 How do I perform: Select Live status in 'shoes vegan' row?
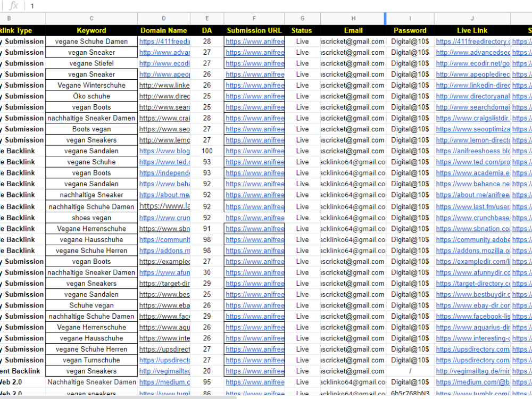pos(302,218)
